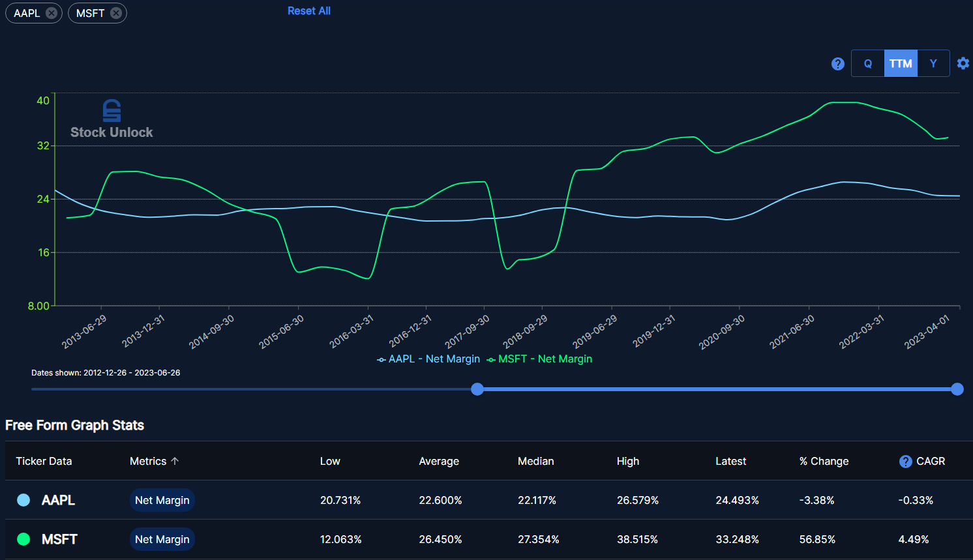
Task: Remove the AAPL ticker chip
Action: pyautogui.click(x=52, y=13)
